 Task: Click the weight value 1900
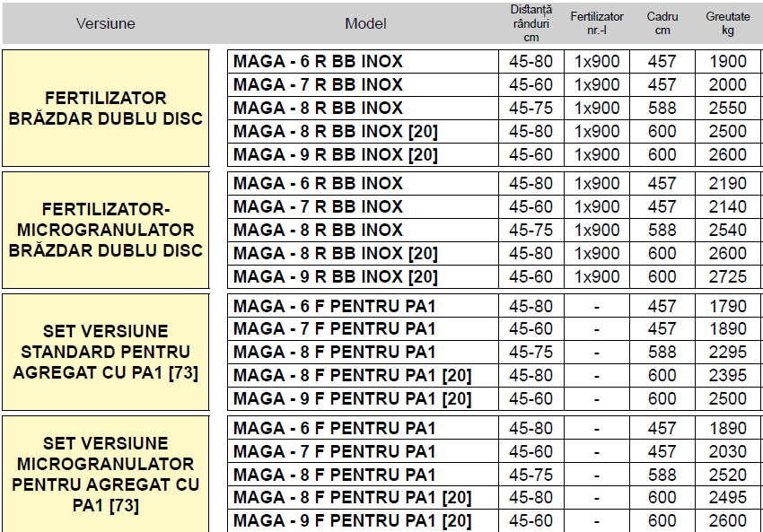pos(727,62)
